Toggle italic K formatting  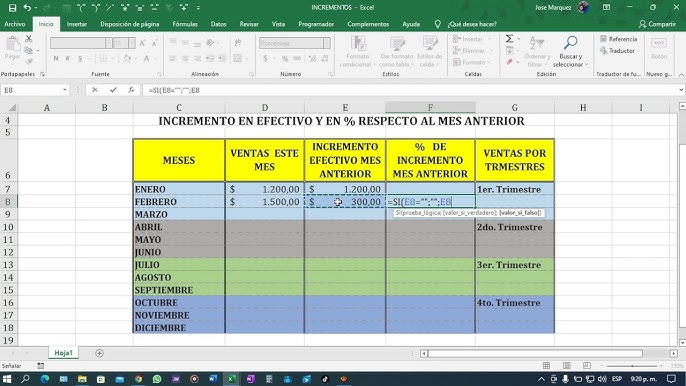coord(68,58)
